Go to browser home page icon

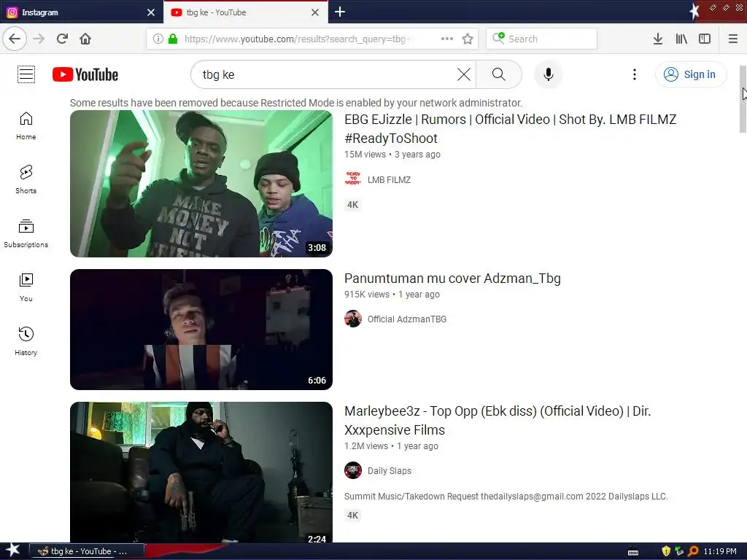pyautogui.click(x=85, y=39)
